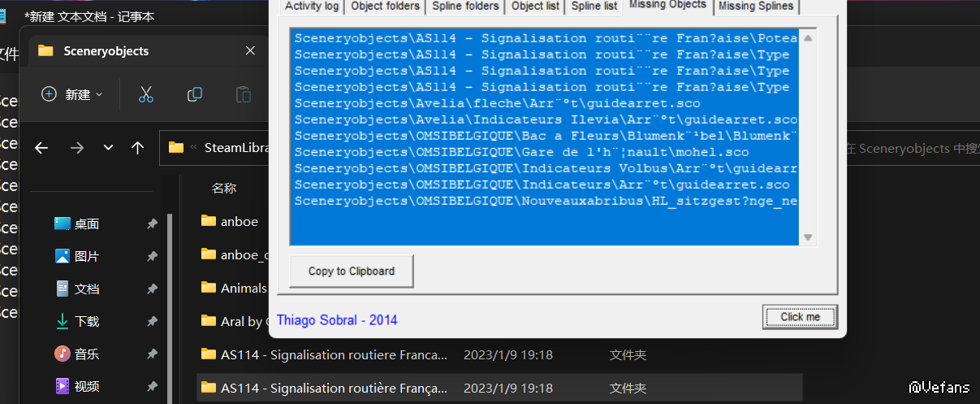Select the Nouveauxabribus HL_sitzgest line
The width and height of the screenshot is (980, 404).
(546, 201)
